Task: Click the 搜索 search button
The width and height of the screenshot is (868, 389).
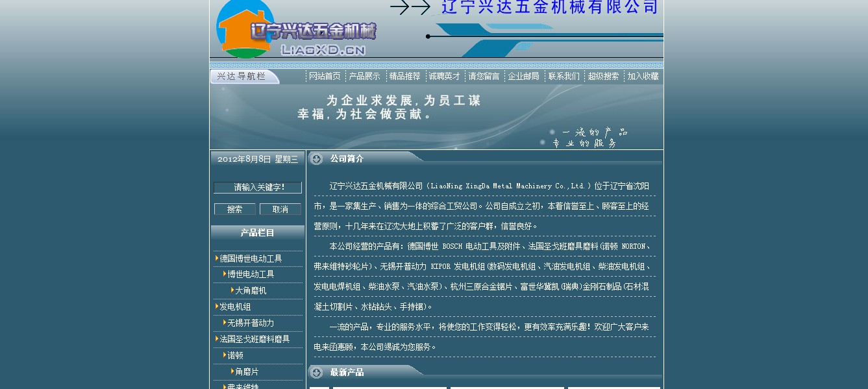Action: click(x=235, y=209)
